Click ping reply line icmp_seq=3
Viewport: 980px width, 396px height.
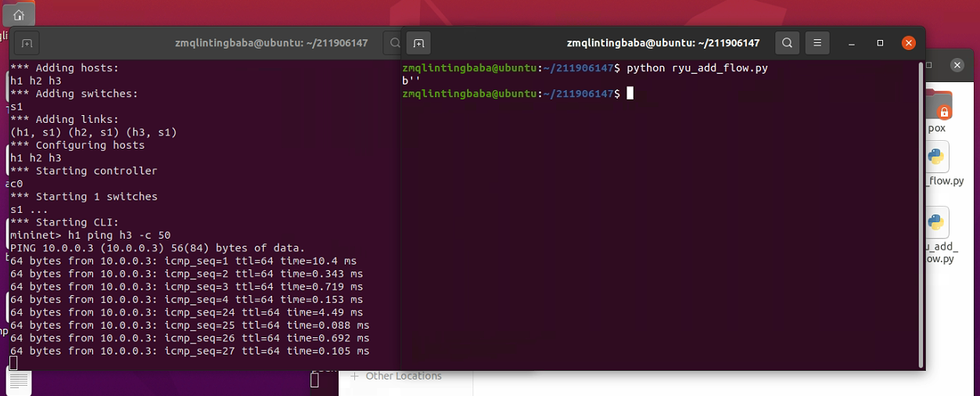186,286
